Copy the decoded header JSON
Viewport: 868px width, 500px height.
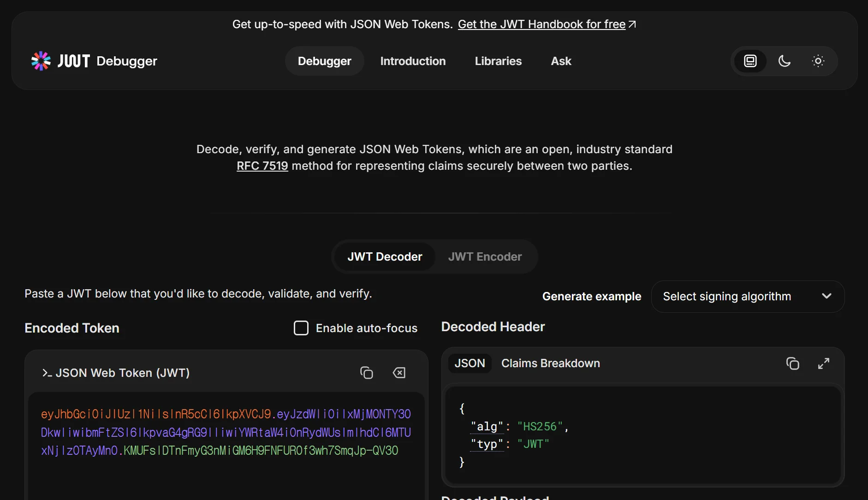793,363
